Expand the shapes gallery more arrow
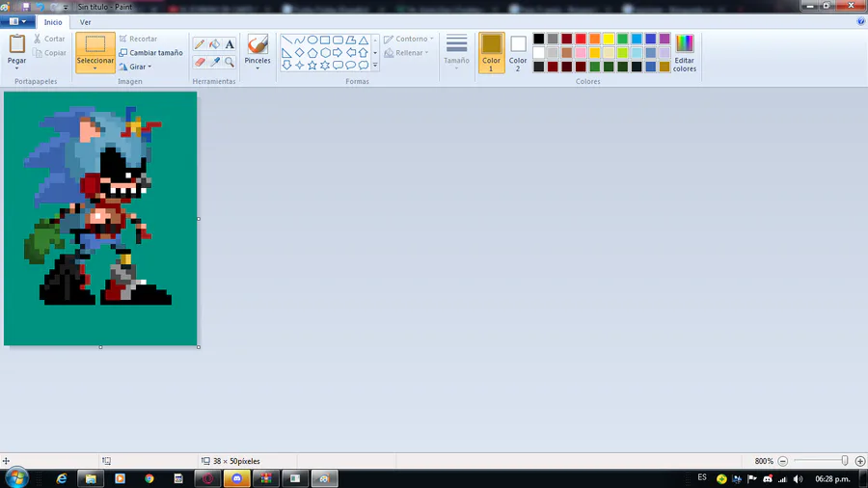This screenshot has width=868, height=488. (x=375, y=66)
